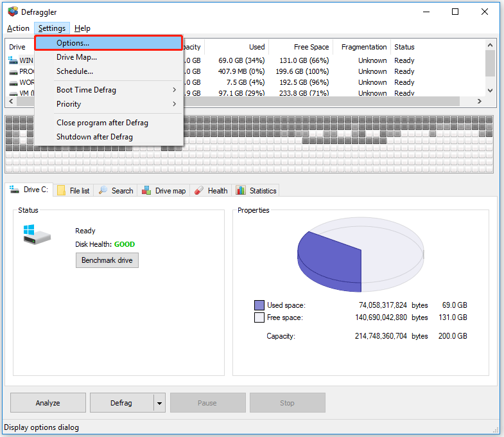Screen dimensions: 504x437
Task: Switch to the Search tab
Action: [116, 190]
